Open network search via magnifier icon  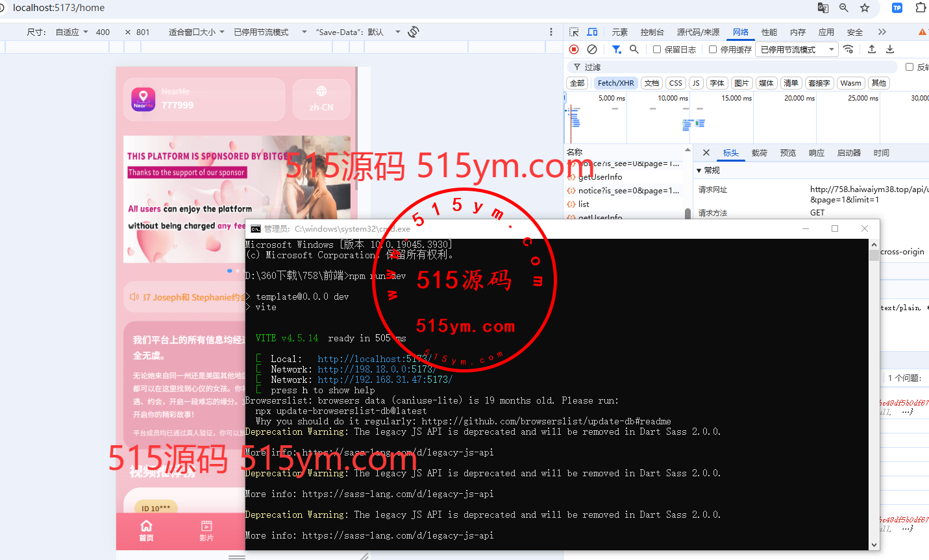(634, 49)
